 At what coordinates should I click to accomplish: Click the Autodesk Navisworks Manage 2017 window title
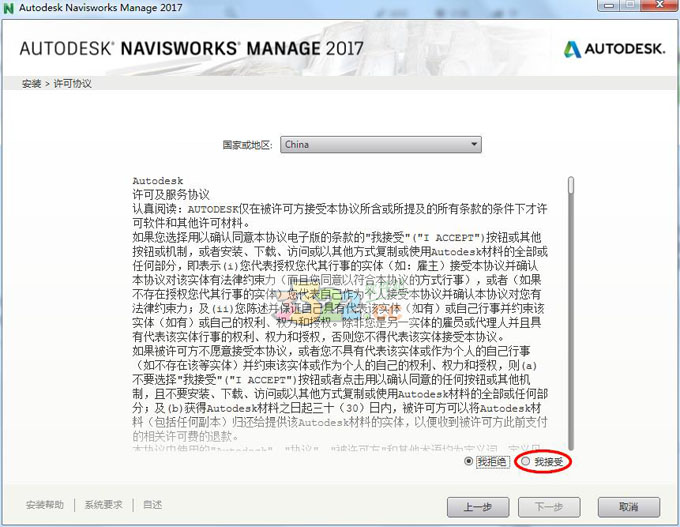[101, 8]
